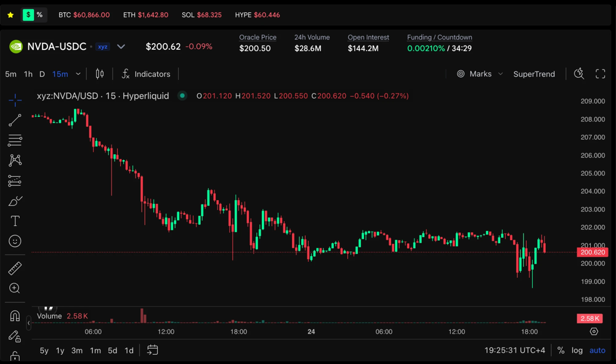This screenshot has width=616, height=364.
Task: Select the D timeframe
Action: click(42, 74)
